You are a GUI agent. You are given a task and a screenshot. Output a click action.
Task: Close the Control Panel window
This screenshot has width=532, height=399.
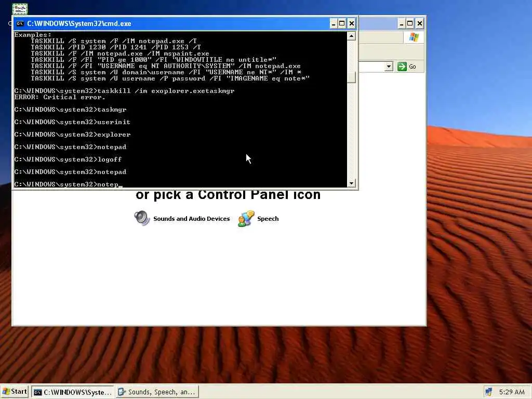coord(420,23)
